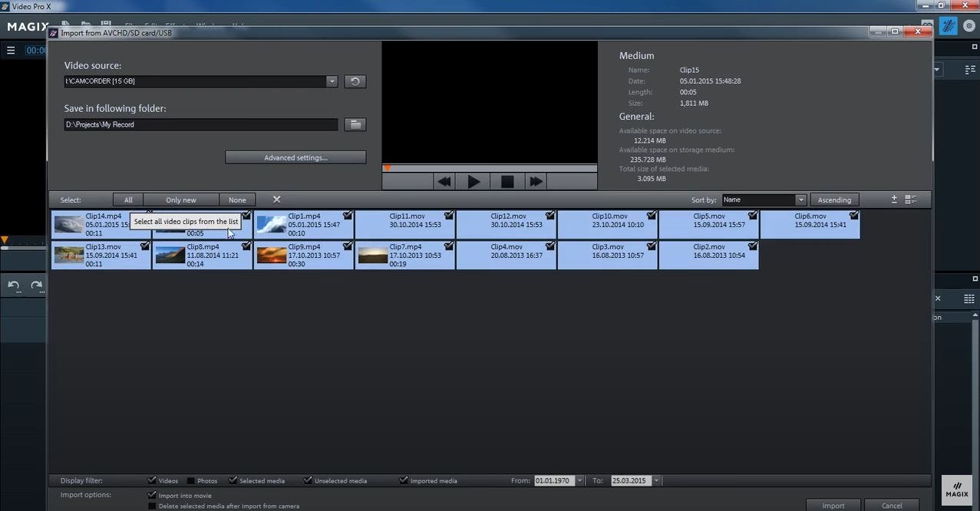Viewport: 980px width, 511px height.
Task: Browse for the save folder
Action: [355, 124]
